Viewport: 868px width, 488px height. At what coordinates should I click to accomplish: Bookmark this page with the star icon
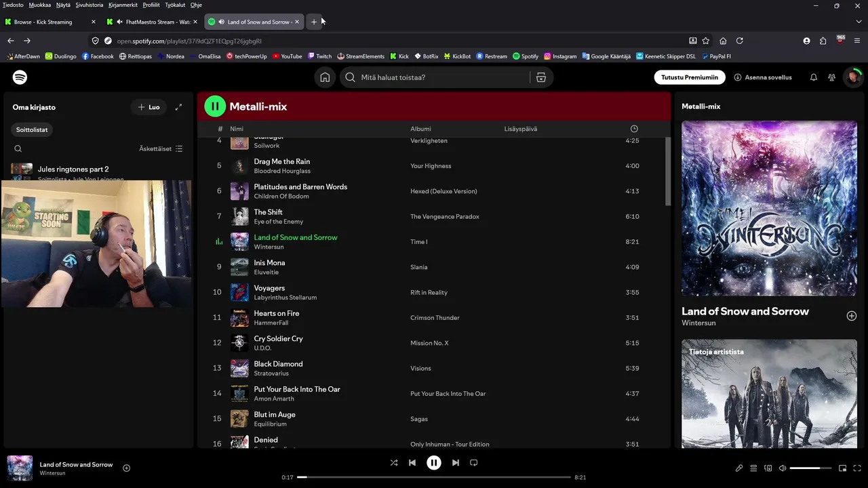click(x=706, y=41)
